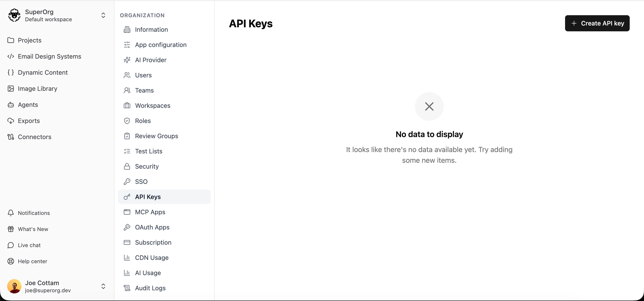Click the Connectors cable icon
The image size is (644, 301).
pyautogui.click(x=11, y=137)
